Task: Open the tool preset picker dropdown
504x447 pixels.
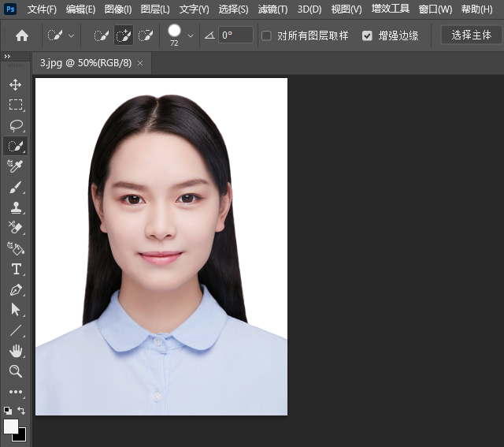Action: pos(72,35)
